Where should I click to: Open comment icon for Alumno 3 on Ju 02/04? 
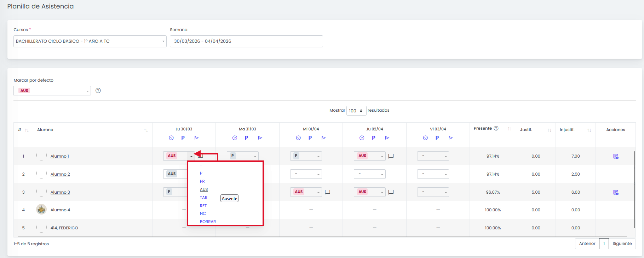[x=391, y=192]
